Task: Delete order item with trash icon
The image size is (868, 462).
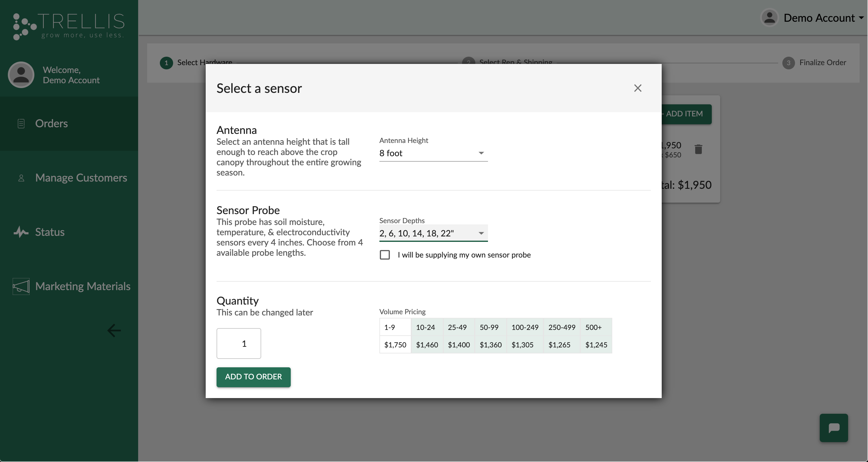Action: [698, 149]
